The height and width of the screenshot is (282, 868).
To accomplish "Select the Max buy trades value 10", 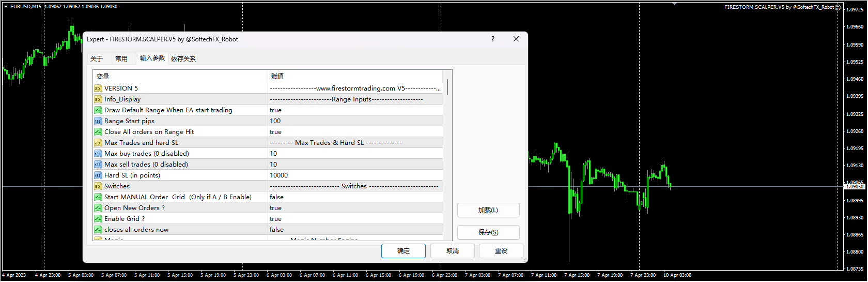I will click(355, 154).
